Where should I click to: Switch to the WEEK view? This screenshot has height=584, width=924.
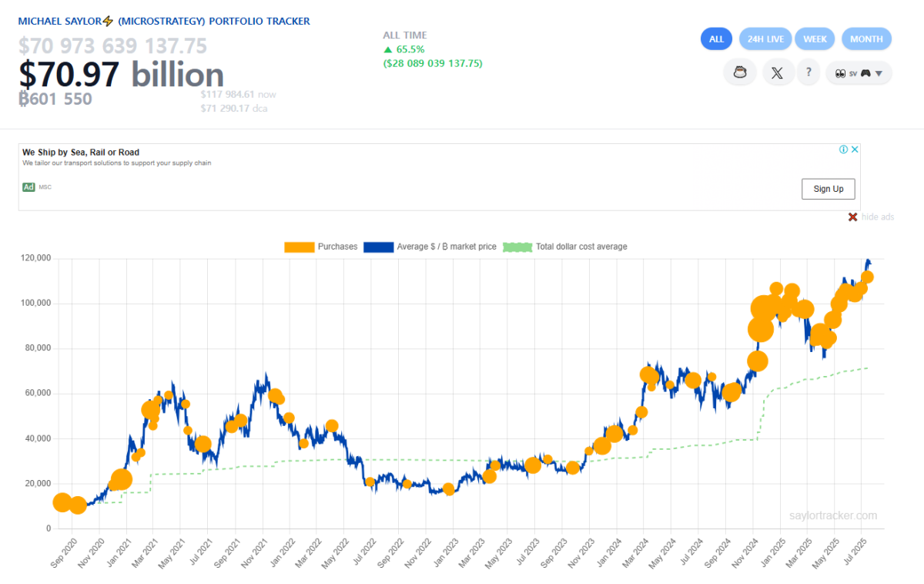click(x=815, y=39)
